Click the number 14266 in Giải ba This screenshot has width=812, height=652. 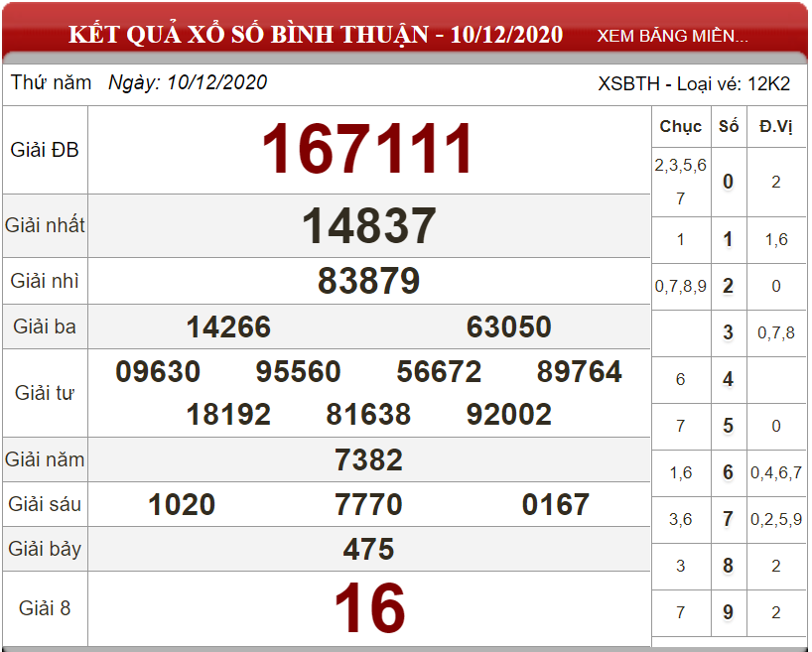(x=228, y=326)
